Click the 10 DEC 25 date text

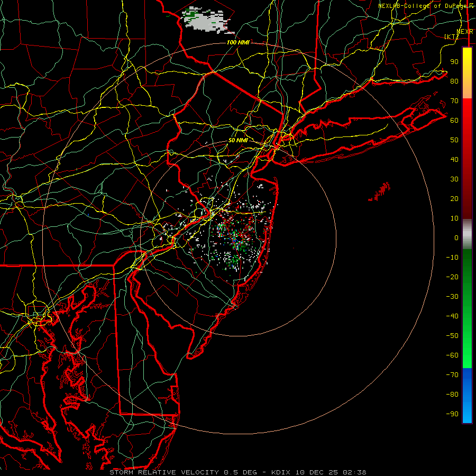click(x=317, y=472)
